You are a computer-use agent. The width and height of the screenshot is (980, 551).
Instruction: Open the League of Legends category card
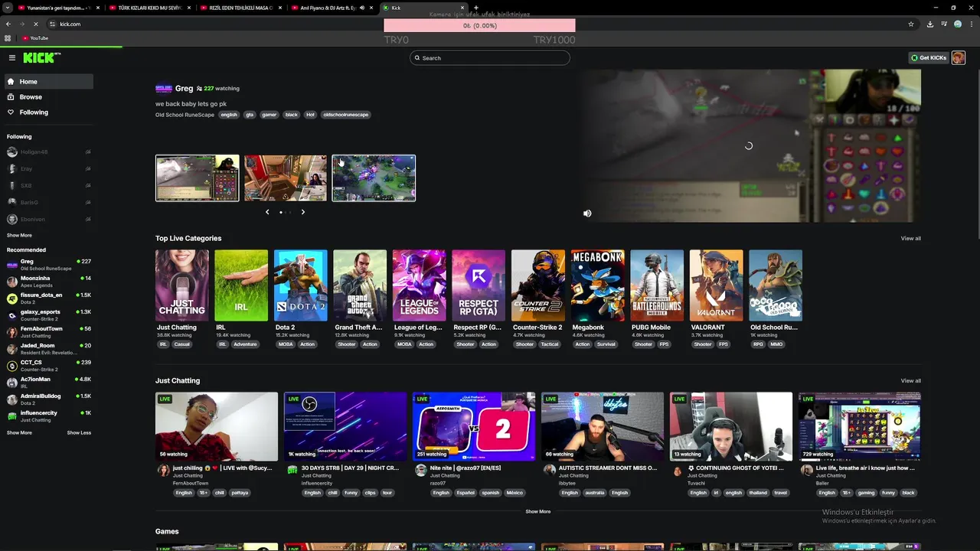420,285
